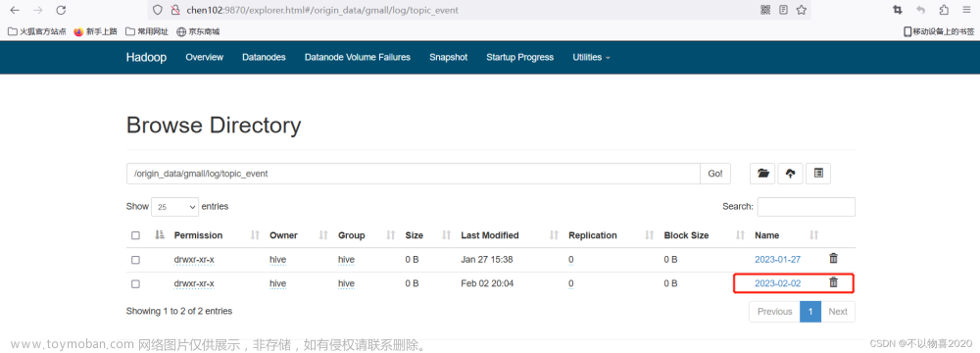Check the box for the 2023-01-27 row
980x353 pixels.
(x=135, y=260)
